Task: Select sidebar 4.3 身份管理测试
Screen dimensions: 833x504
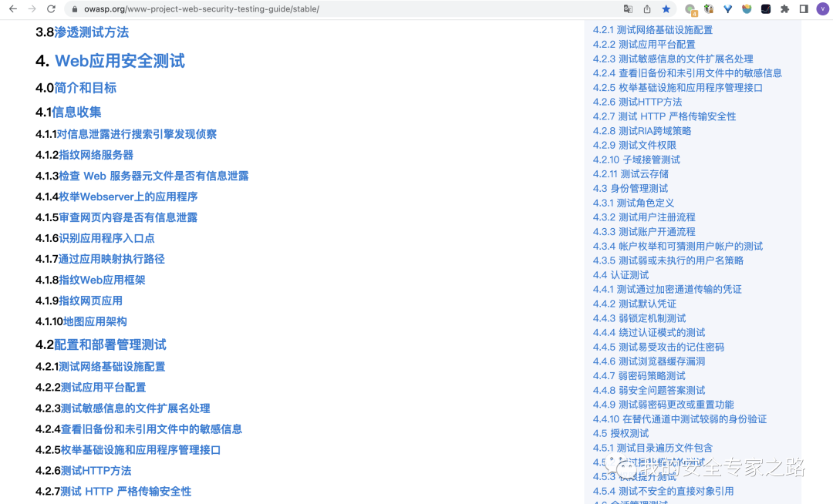Action: (x=631, y=188)
